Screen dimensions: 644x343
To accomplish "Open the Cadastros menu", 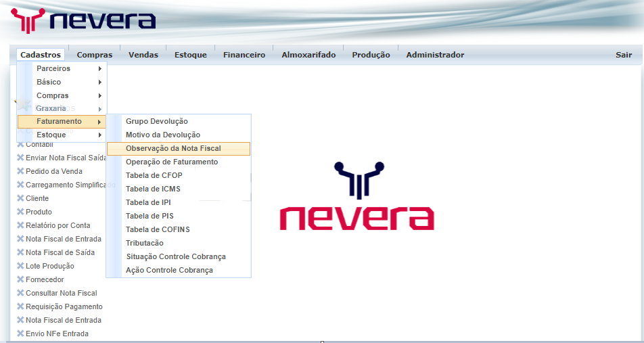I will pos(41,55).
